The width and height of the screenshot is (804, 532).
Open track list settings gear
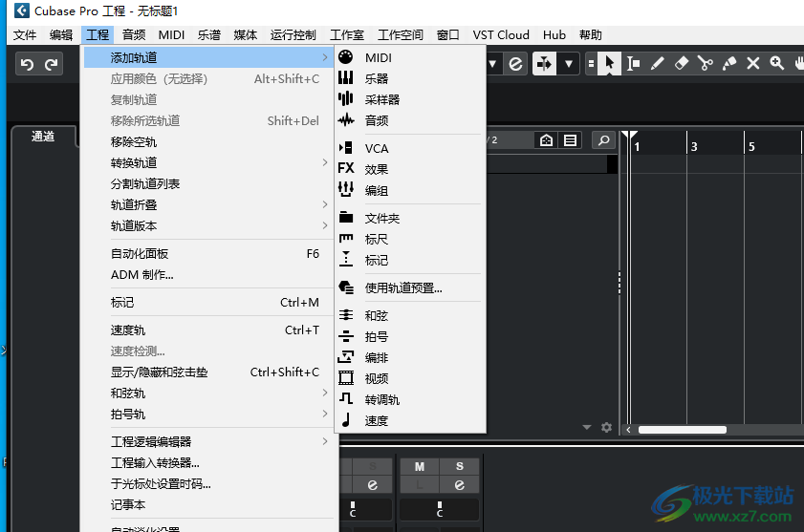tap(607, 428)
